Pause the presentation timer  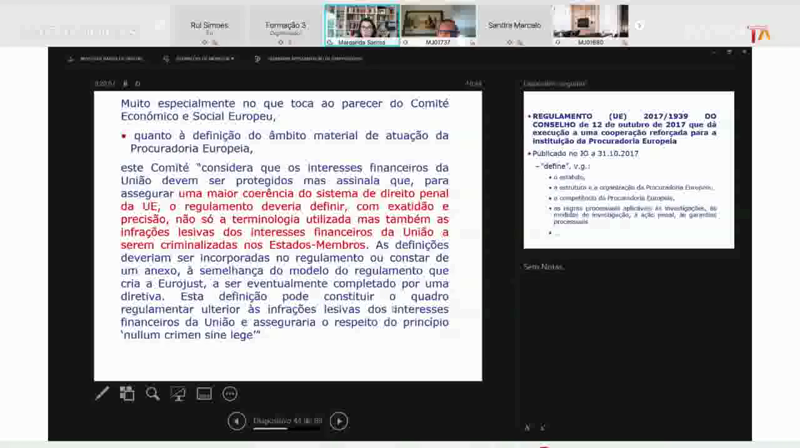tap(126, 84)
